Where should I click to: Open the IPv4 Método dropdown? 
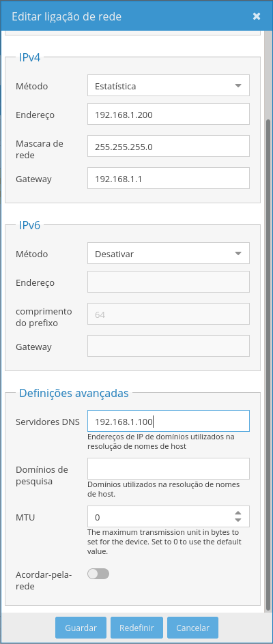click(x=168, y=85)
